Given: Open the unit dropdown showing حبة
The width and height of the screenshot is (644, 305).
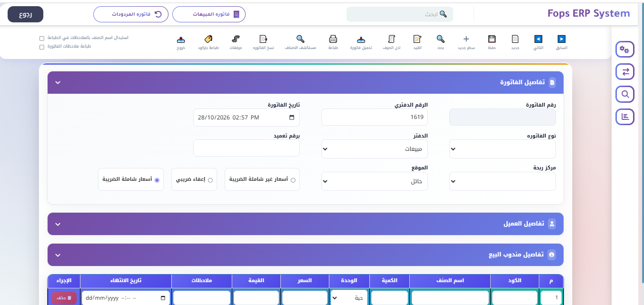Looking at the screenshot, I should (x=349, y=298).
